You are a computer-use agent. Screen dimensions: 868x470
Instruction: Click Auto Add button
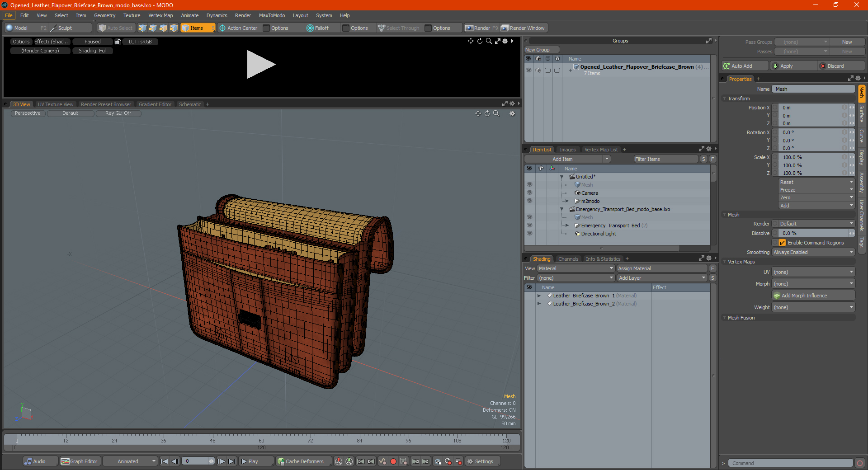point(745,66)
